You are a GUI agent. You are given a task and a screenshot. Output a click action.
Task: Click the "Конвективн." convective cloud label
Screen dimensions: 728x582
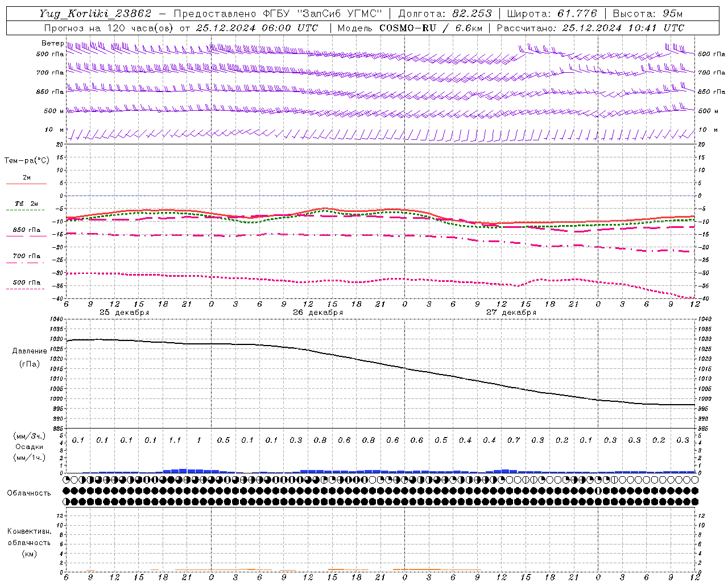29,531
